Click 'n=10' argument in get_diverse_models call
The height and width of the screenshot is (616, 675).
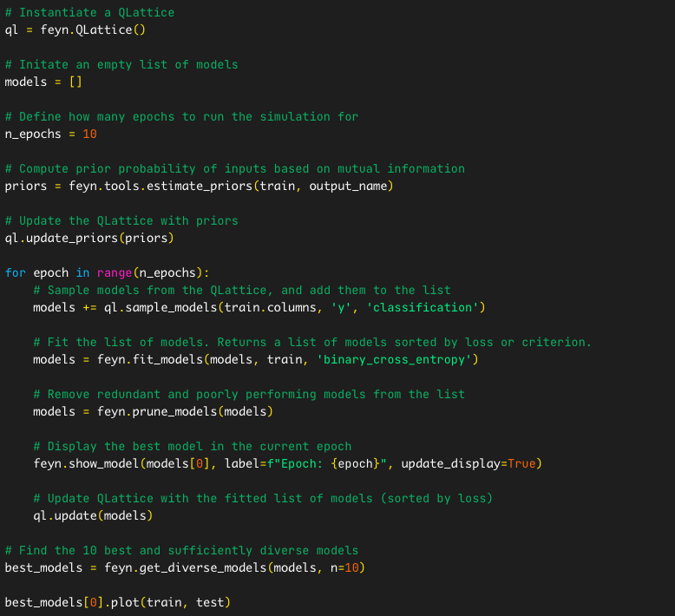click(x=344, y=567)
